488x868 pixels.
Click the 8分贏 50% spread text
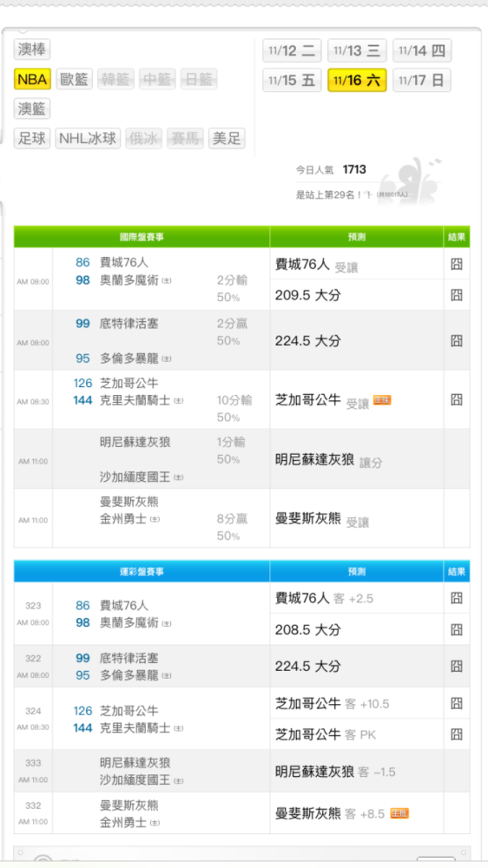(x=232, y=527)
